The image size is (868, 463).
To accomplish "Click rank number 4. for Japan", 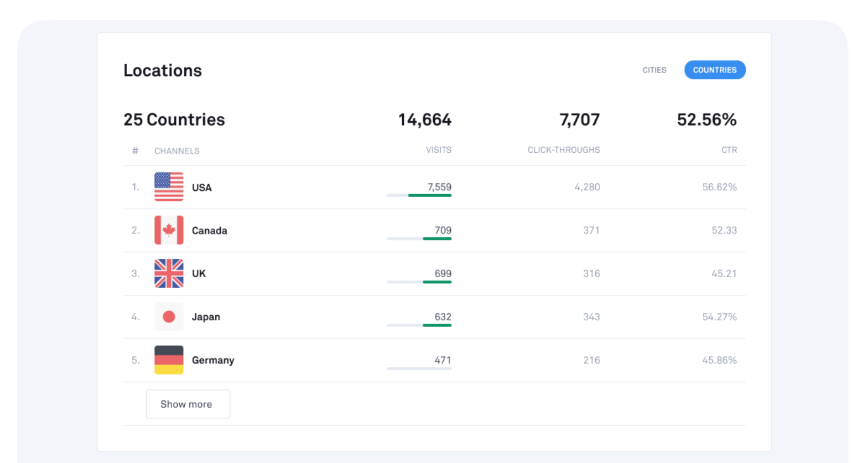I will coord(136,317).
